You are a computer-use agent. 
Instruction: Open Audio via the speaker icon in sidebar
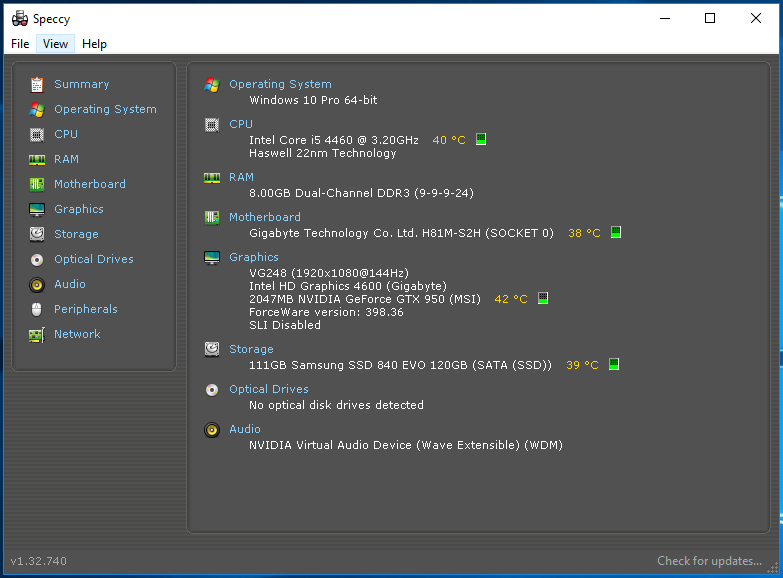[37, 285]
